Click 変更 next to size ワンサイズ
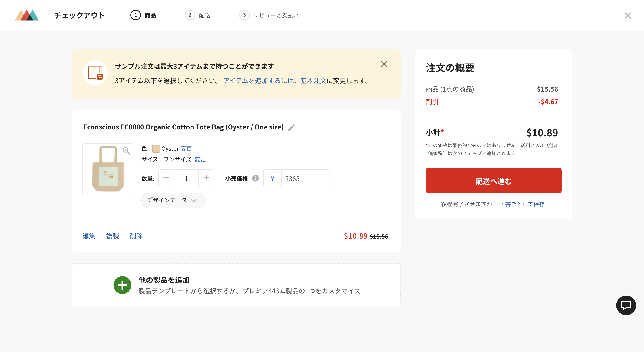This screenshot has height=352, width=644. click(200, 159)
